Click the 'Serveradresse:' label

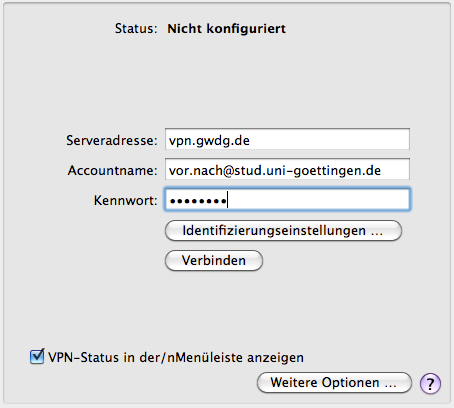coord(112,140)
